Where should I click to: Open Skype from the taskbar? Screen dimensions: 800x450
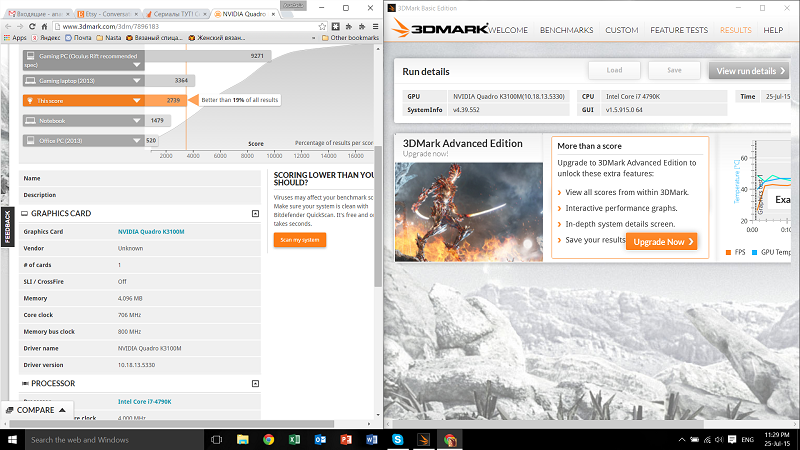click(x=397, y=439)
